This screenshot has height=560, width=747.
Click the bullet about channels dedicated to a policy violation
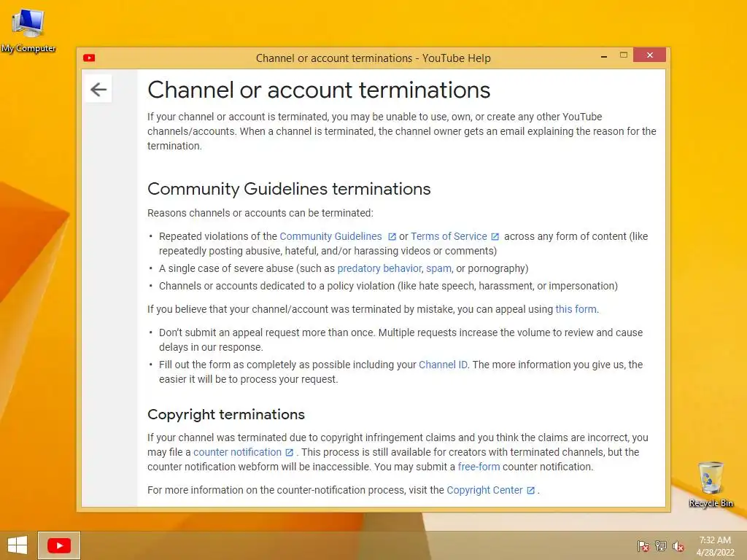388,286
